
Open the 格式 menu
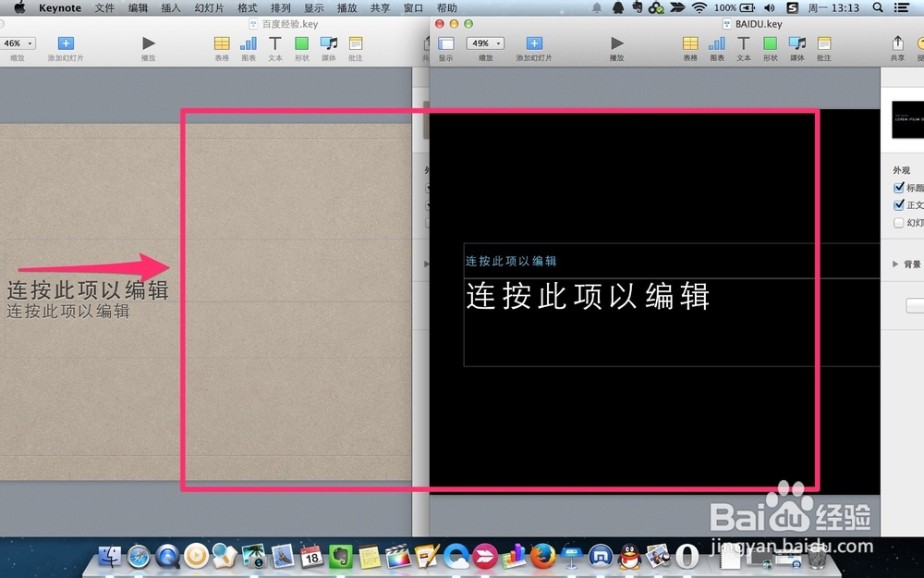[248, 7]
